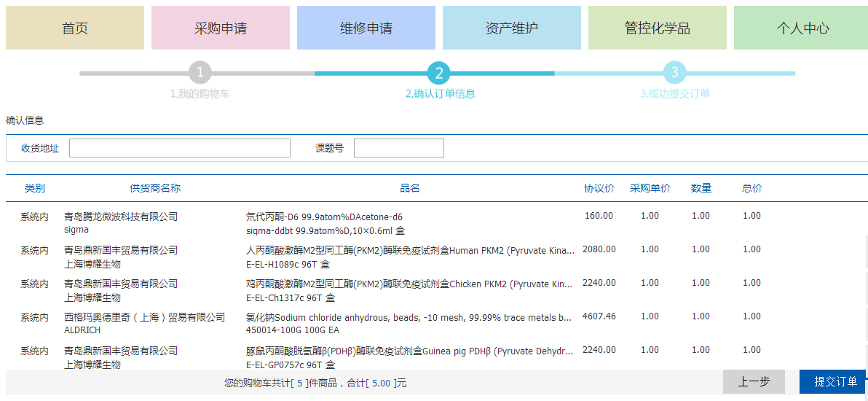Open 个人中心 tab
The width and height of the screenshot is (868, 401).
pyautogui.click(x=801, y=28)
